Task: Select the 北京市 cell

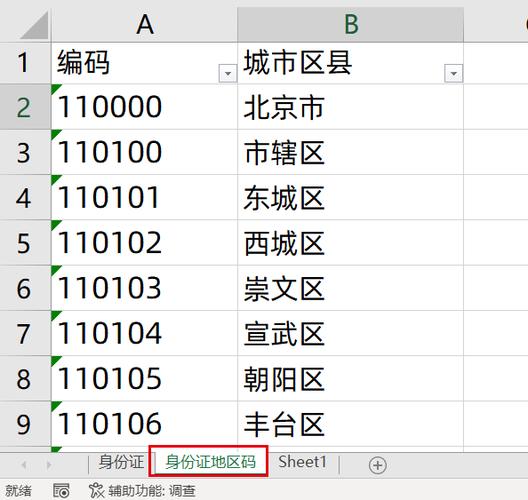Action: [350, 107]
